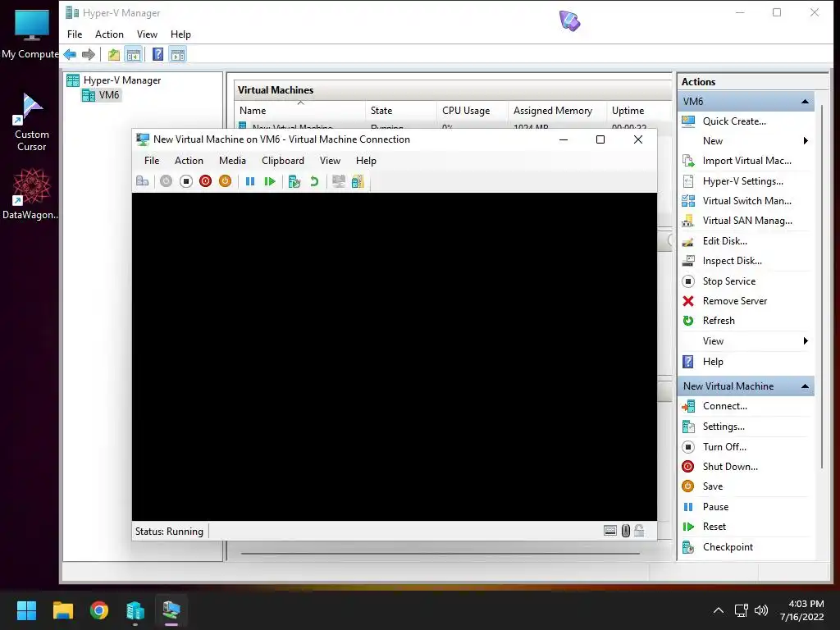840x630 pixels.
Task: Open Hyper-V Settings action
Action: click(745, 181)
